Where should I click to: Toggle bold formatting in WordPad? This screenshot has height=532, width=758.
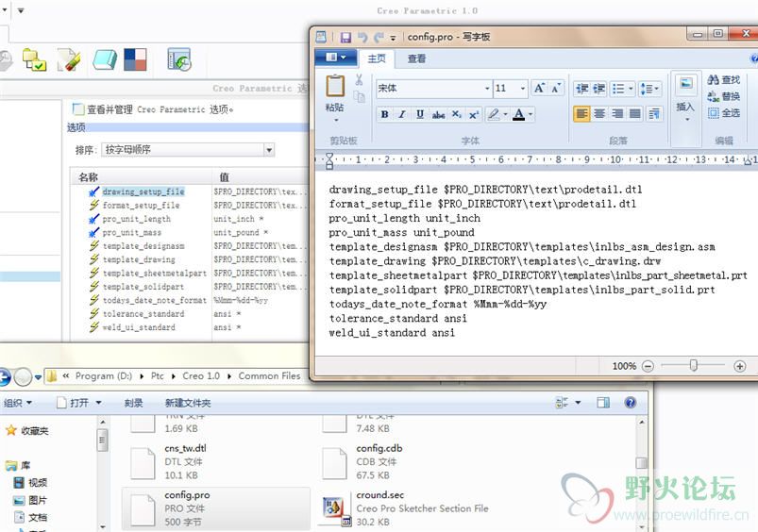[x=385, y=114]
